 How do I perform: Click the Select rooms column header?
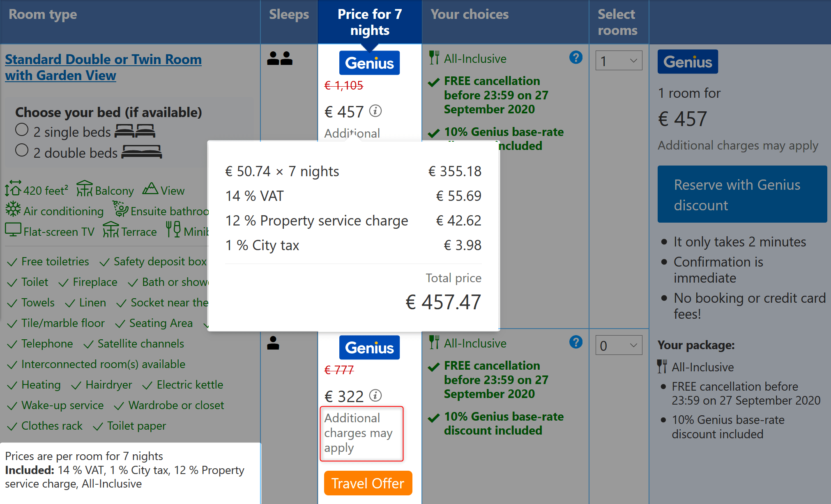coord(617,22)
